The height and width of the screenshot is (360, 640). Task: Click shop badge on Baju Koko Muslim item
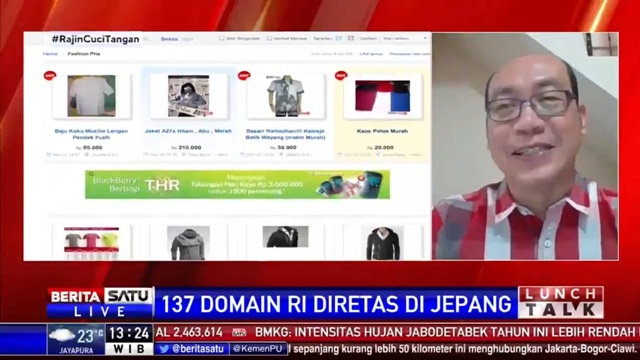[x=50, y=76]
